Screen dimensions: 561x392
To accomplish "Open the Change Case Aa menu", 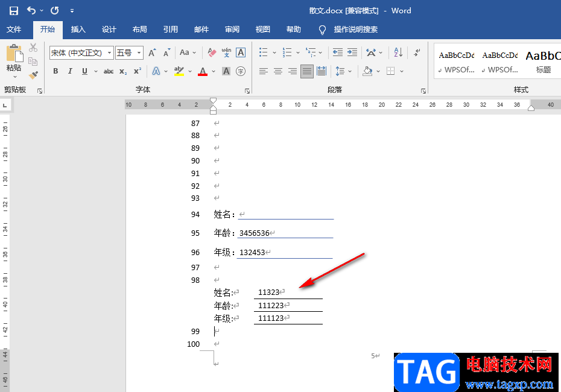I will (x=188, y=52).
